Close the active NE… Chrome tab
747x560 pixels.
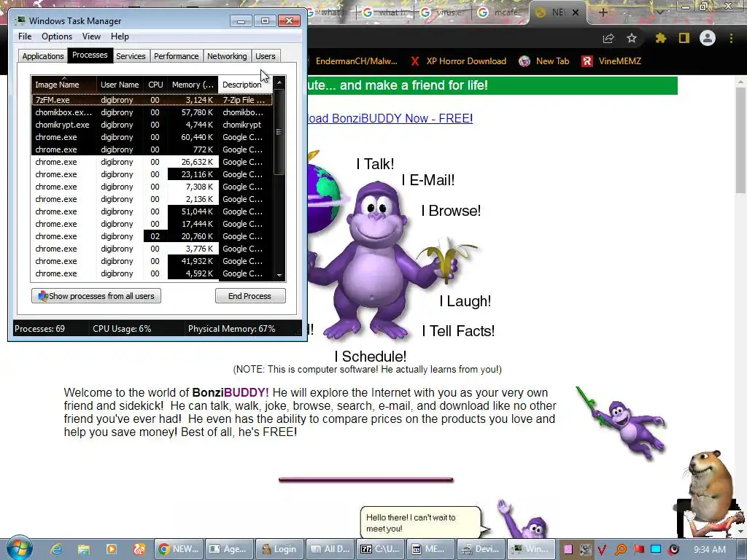pos(576,12)
